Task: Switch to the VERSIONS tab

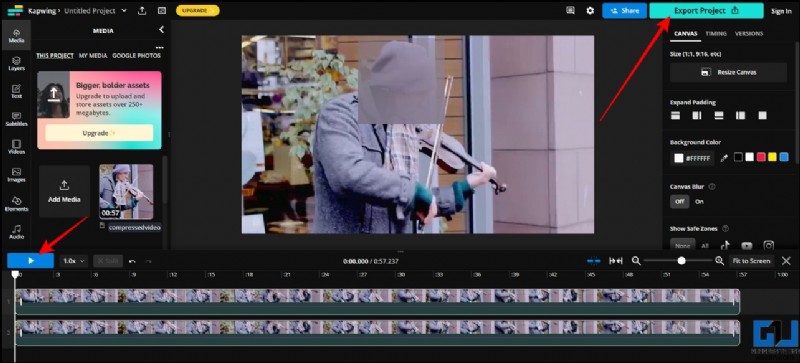Action: [749, 33]
